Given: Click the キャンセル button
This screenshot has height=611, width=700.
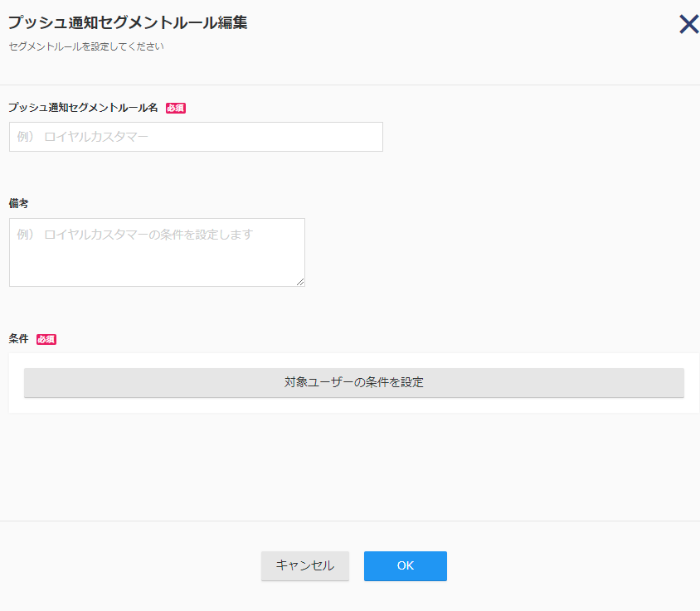Looking at the screenshot, I should (x=305, y=566).
